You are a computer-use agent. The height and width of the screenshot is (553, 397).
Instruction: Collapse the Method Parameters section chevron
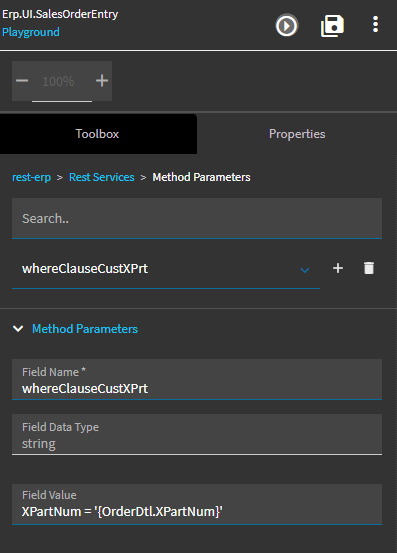(18, 329)
